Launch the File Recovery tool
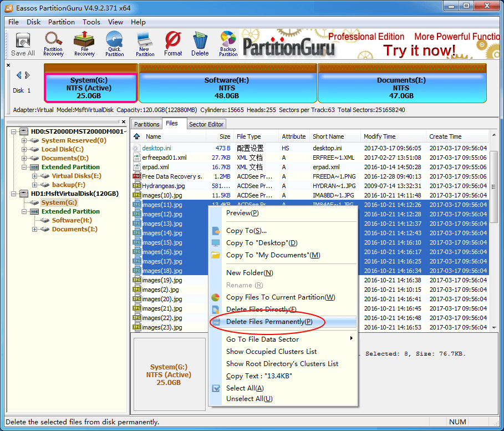The image size is (504, 431). [x=84, y=44]
